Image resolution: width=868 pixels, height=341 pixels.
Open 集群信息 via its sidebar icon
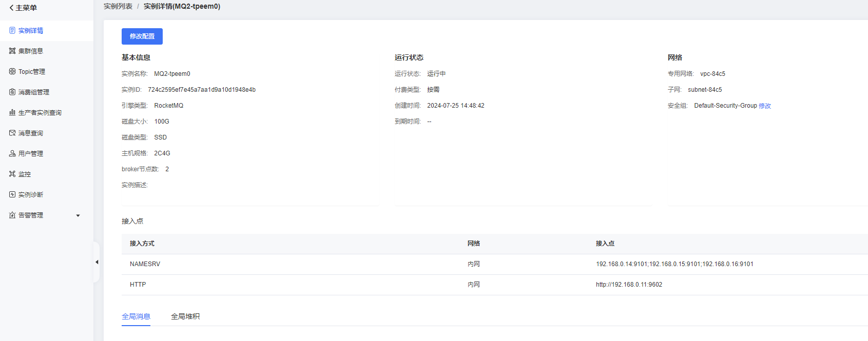[x=12, y=51]
